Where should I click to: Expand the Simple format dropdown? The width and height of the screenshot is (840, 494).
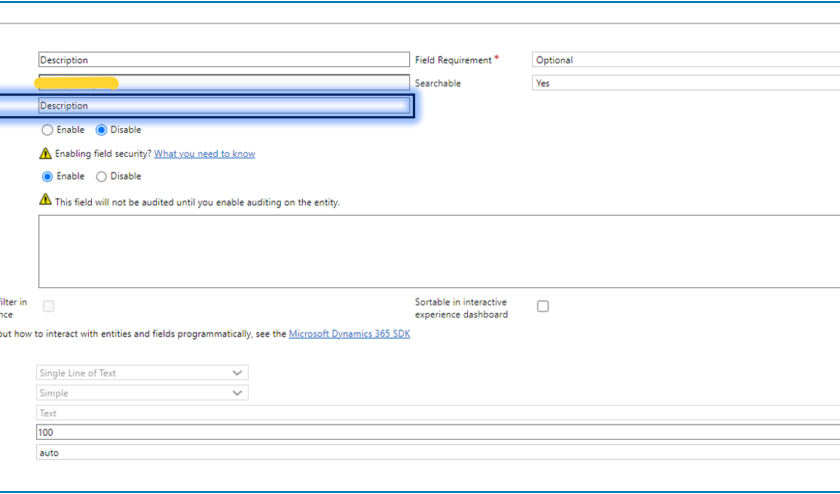[x=142, y=393]
